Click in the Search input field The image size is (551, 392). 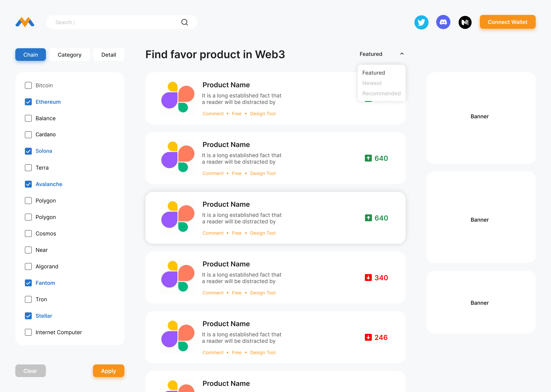(x=121, y=22)
